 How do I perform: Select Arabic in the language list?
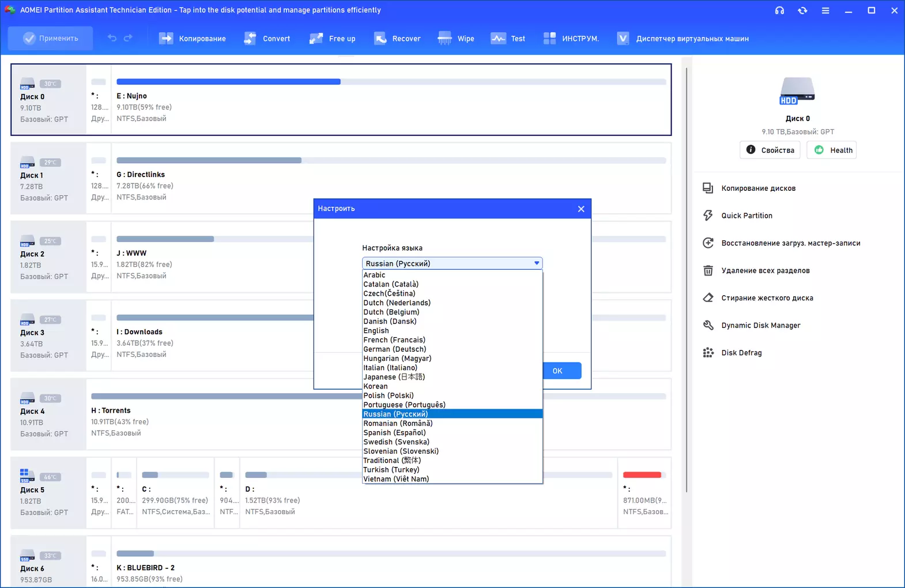(452, 275)
